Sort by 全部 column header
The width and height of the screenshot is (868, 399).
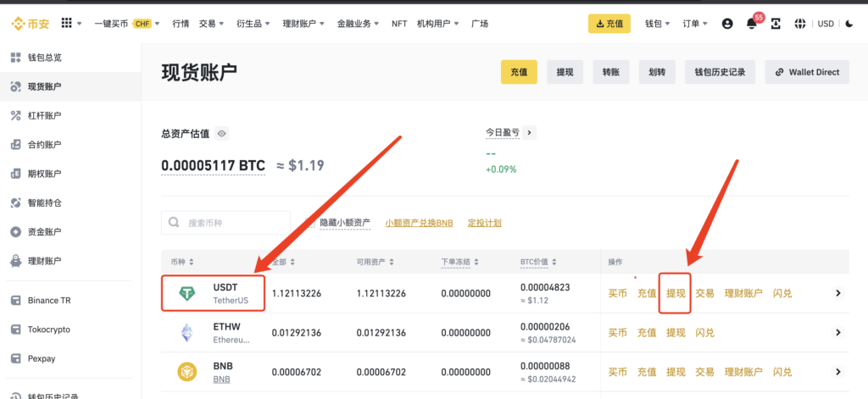283,262
